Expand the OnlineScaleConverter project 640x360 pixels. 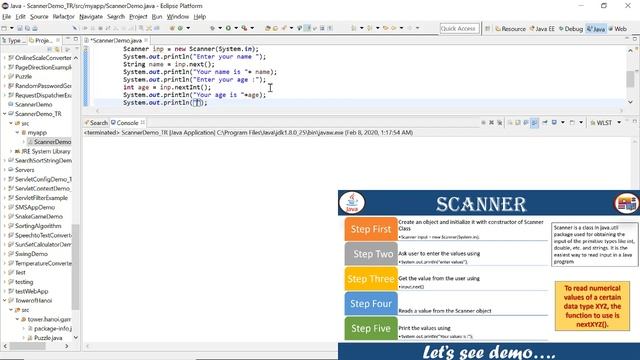pos(4,58)
